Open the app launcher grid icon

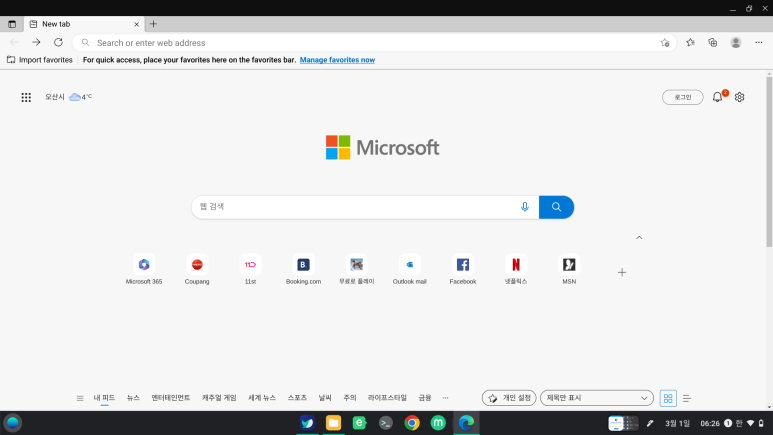pyautogui.click(x=26, y=97)
